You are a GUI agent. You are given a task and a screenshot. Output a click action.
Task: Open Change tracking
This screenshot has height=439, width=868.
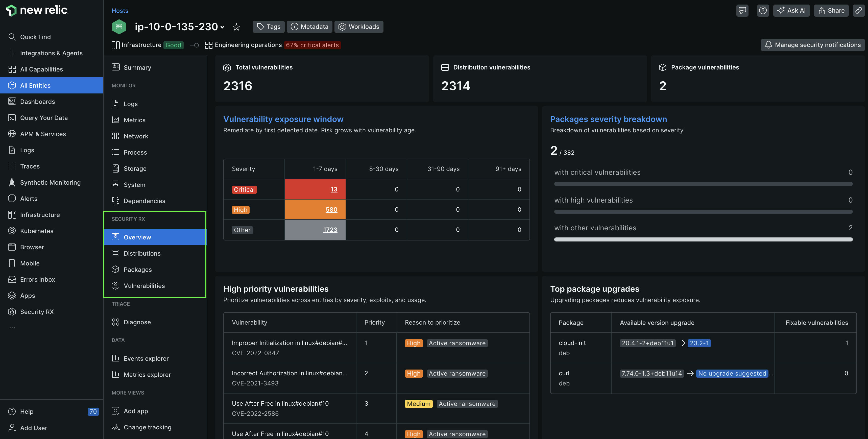[155, 427]
